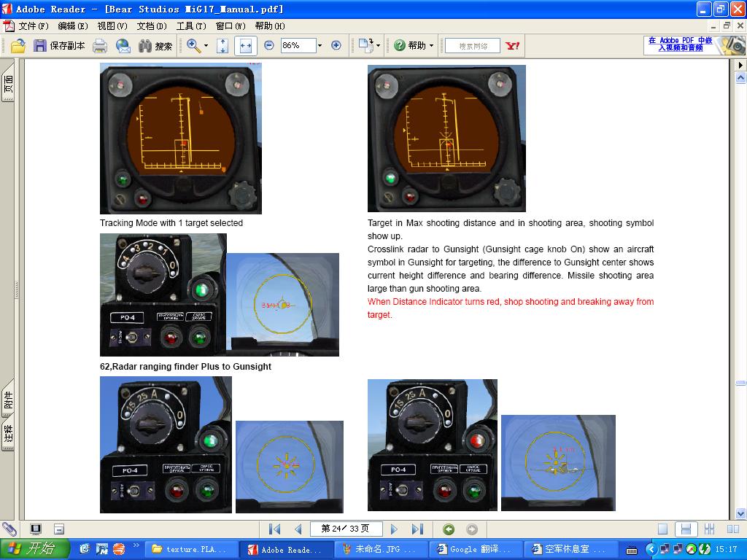The image size is (747, 560).
Task: Open the 文件(F) menu
Action: 33,26
